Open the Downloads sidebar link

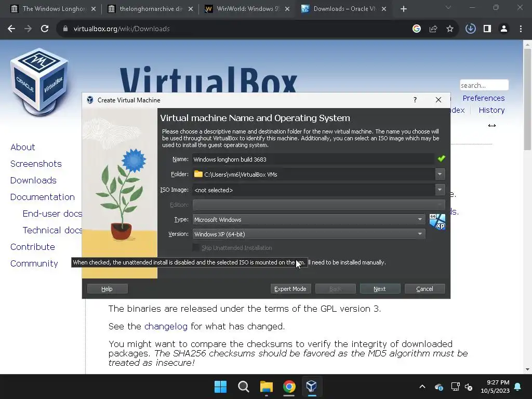(x=33, y=180)
